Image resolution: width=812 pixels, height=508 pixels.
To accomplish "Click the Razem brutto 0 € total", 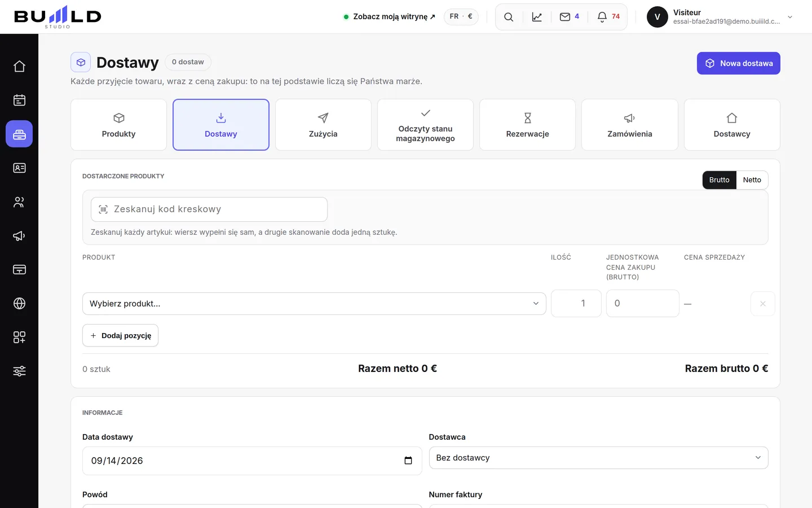I will (726, 369).
